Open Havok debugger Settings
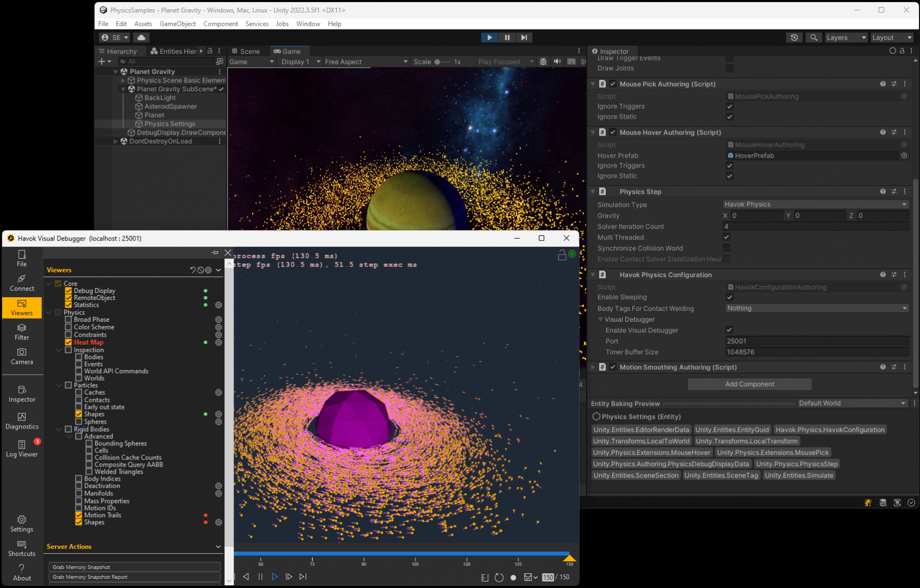The width and height of the screenshot is (920, 588). pyautogui.click(x=22, y=524)
